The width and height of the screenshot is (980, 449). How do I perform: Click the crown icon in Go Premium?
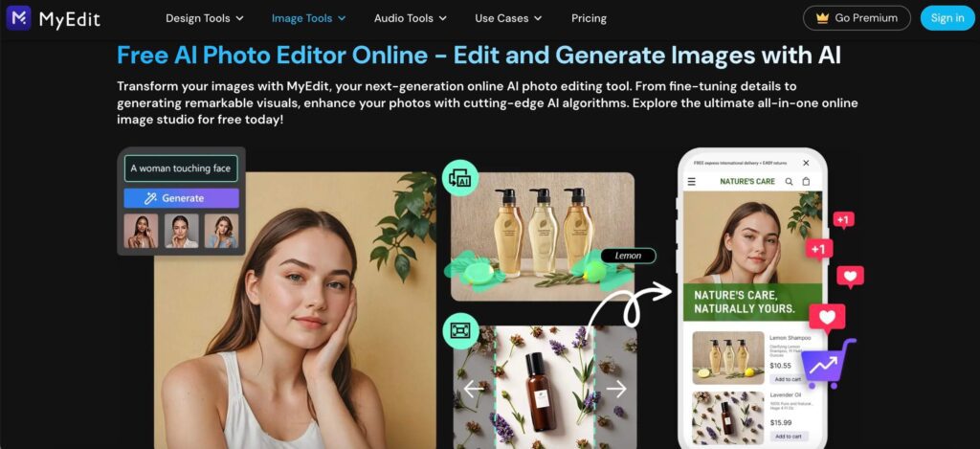click(822, 18)
